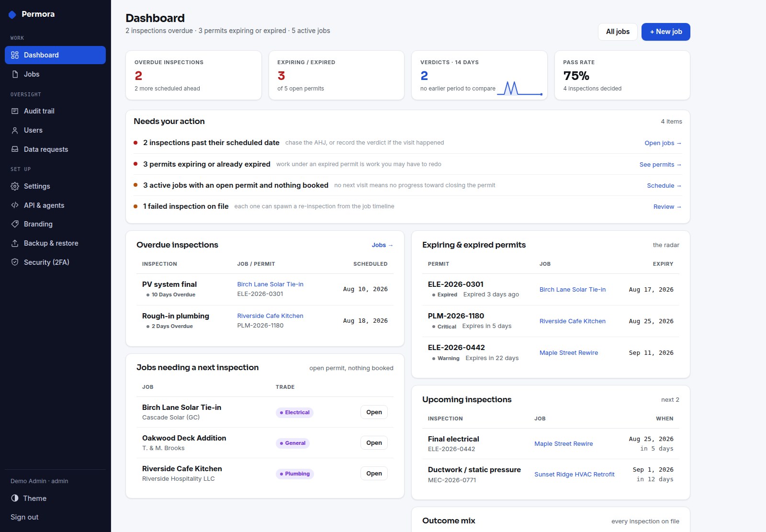The image size is (766, 532).
Task: Click the Backup & restore upload icon
Action: point(15,243)
